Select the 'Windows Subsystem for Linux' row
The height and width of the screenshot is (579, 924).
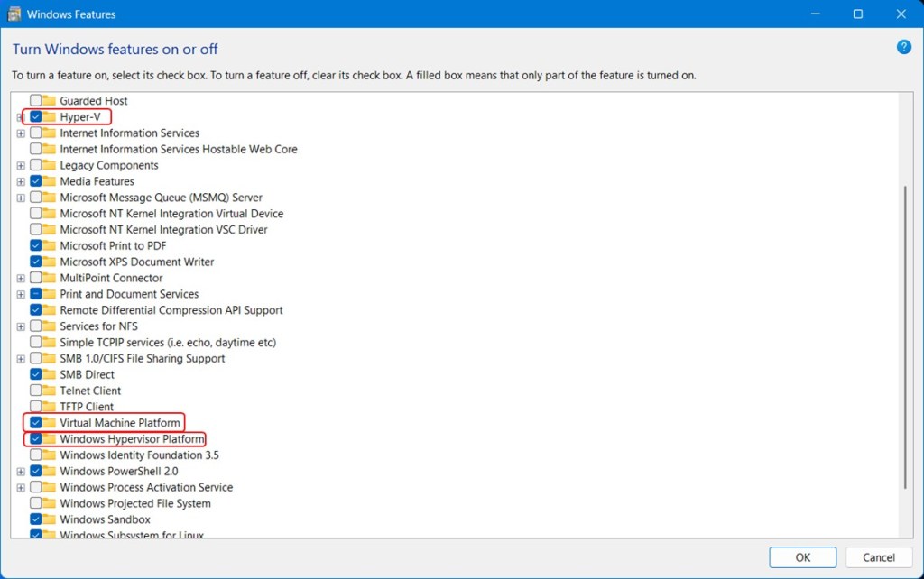(x=132, y=534)
